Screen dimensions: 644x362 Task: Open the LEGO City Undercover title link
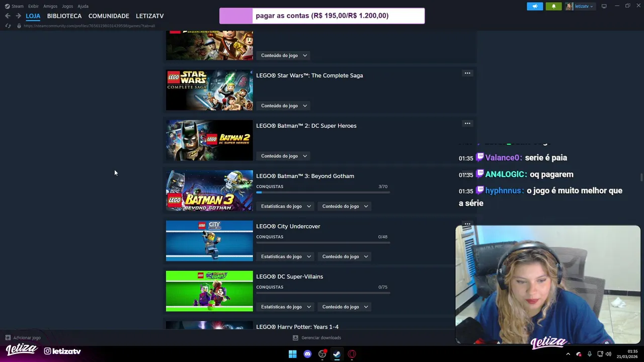tap(288, 226)
